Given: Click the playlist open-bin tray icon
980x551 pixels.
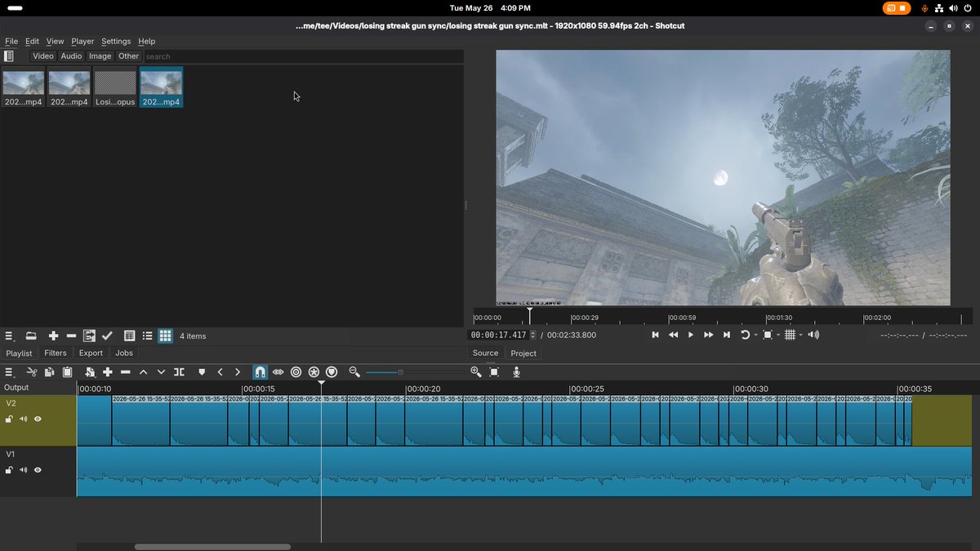Looking at the screenshot, I should (x=31, y=335).
